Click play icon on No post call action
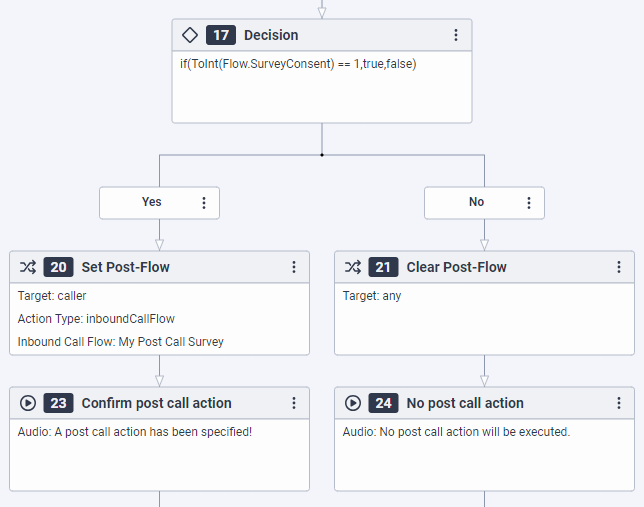Viewport: 644px width, 507px height. click(x=353, y=403)
